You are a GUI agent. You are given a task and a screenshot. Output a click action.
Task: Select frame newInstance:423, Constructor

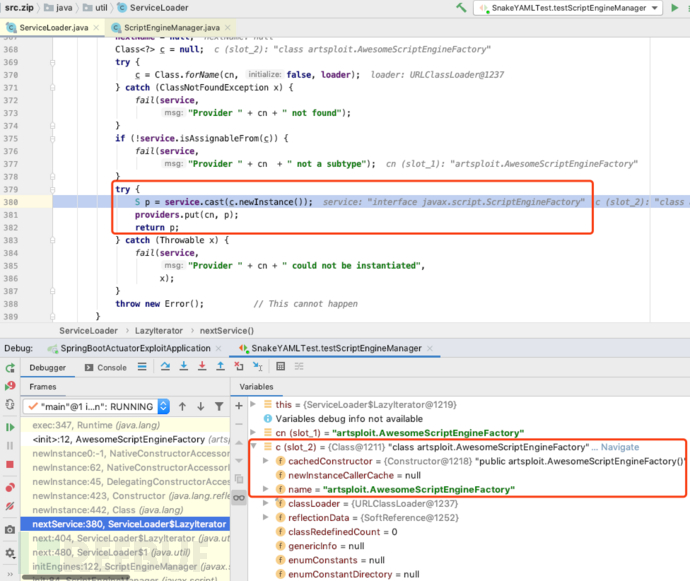[x=125, y=496]
